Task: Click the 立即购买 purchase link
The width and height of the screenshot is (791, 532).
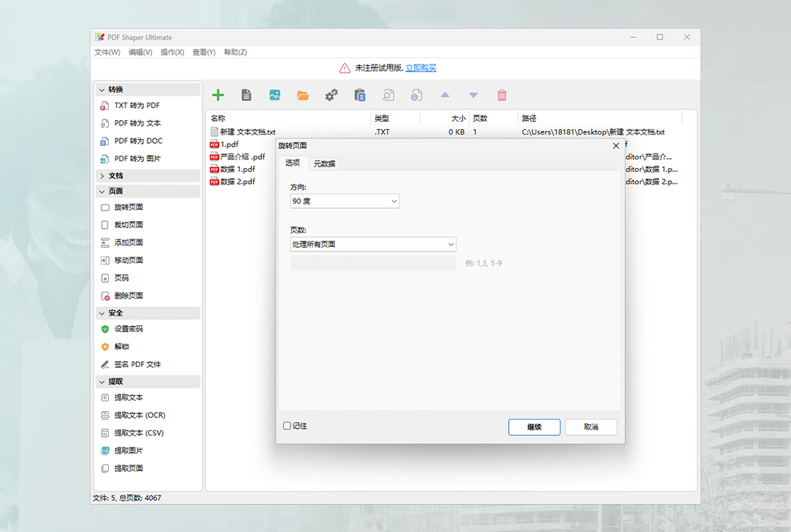Action: (421, 68)
